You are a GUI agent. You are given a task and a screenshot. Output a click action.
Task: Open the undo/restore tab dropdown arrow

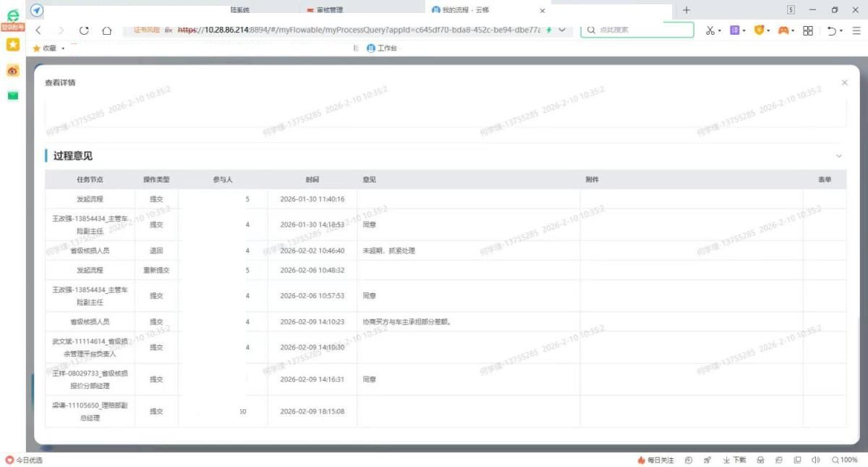(841, 31)
